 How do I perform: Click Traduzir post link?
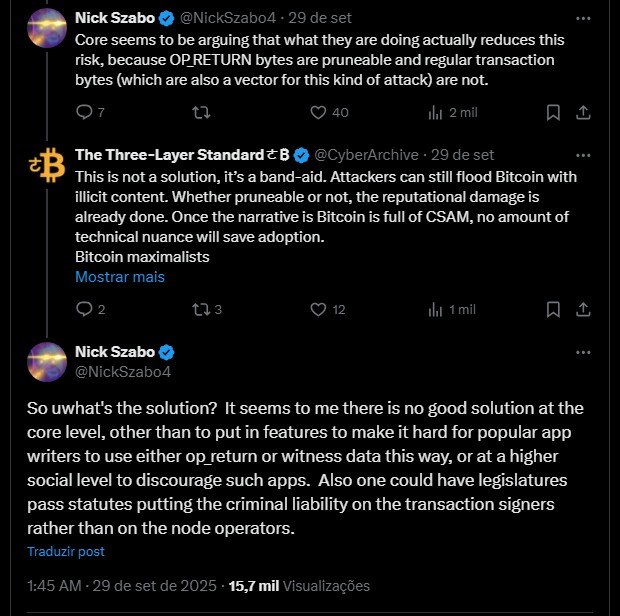pyautogui.click(x=65, y=551)
